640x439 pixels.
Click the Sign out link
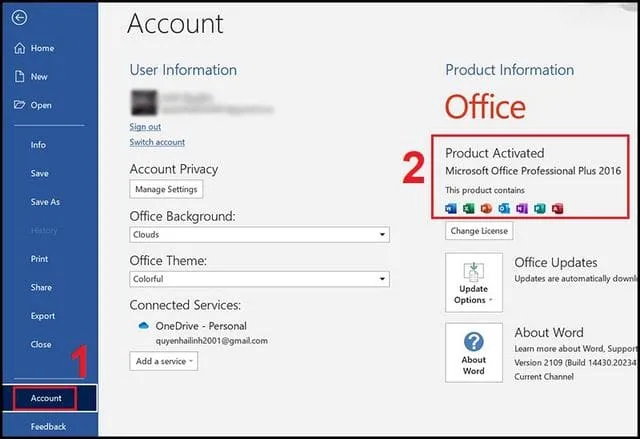(x=145, y=127)
